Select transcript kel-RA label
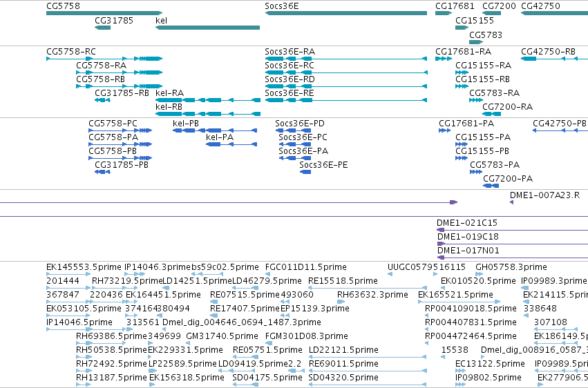 tap(169, 93)
